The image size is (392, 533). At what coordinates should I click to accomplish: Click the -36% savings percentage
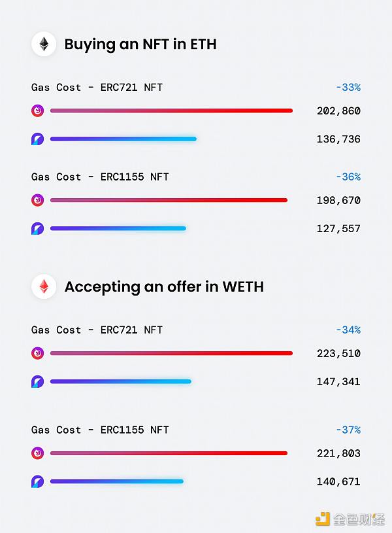(x=348, y=177)
